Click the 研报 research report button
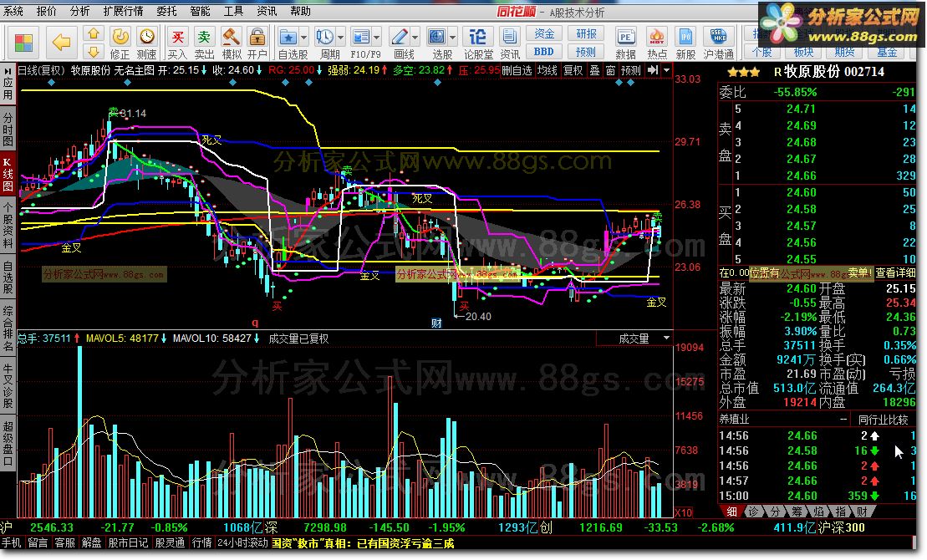This screenshot has width=927, height=560. (586, 33)
